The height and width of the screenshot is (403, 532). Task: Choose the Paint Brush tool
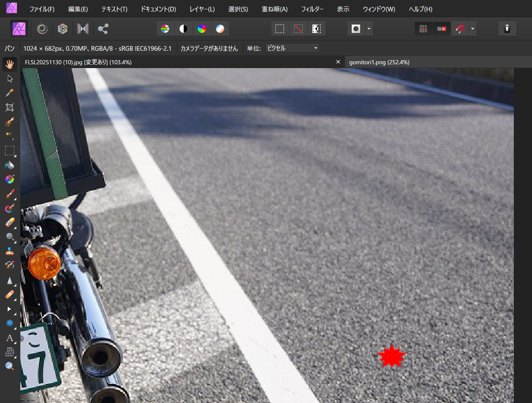tap(9, 194)
